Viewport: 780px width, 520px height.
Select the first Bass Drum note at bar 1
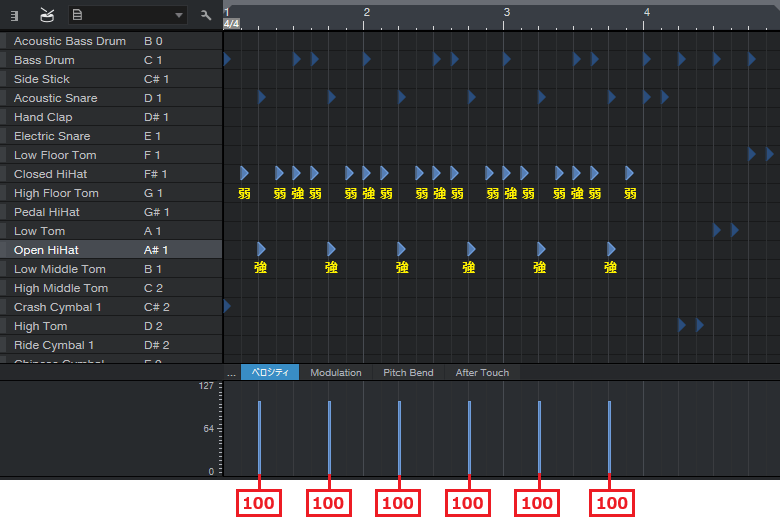point(227,60)
